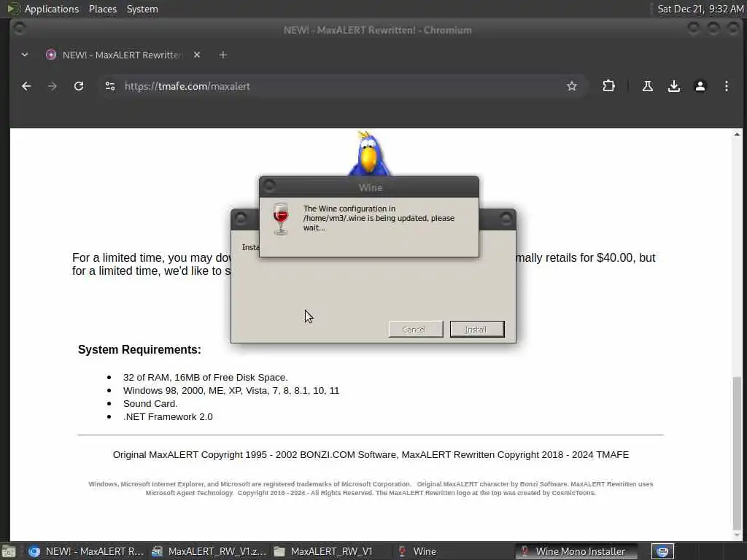Close the MaxALERT Rewritten tab
The image size is (747, 560).
197,55
